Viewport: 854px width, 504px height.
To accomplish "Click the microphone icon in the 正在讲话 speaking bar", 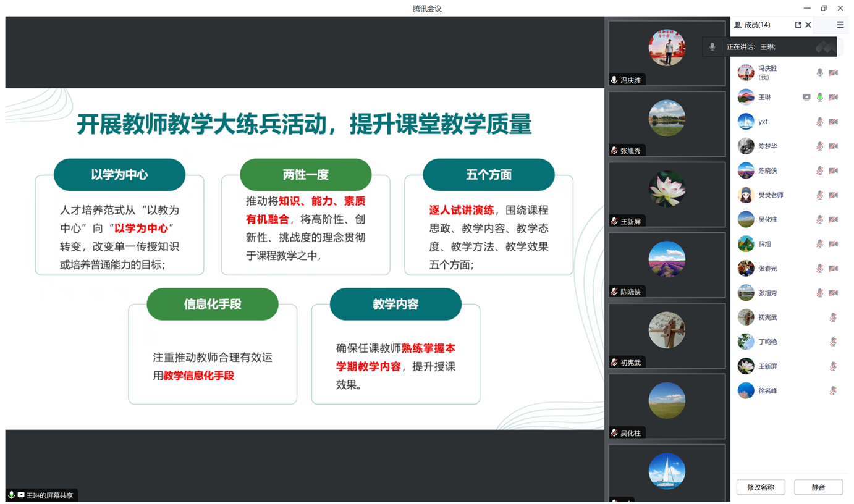I will [x=712, y=47].
